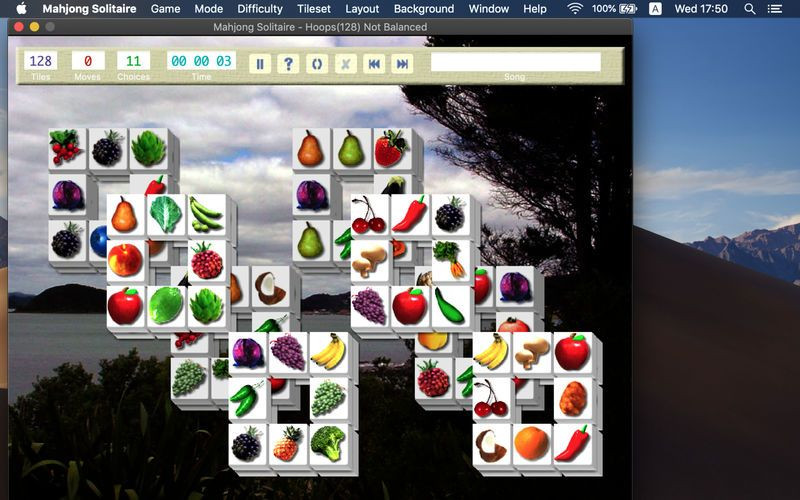Screen dimensions: 800x500
Task: Open the Background menu
Action: click(423, 9)
